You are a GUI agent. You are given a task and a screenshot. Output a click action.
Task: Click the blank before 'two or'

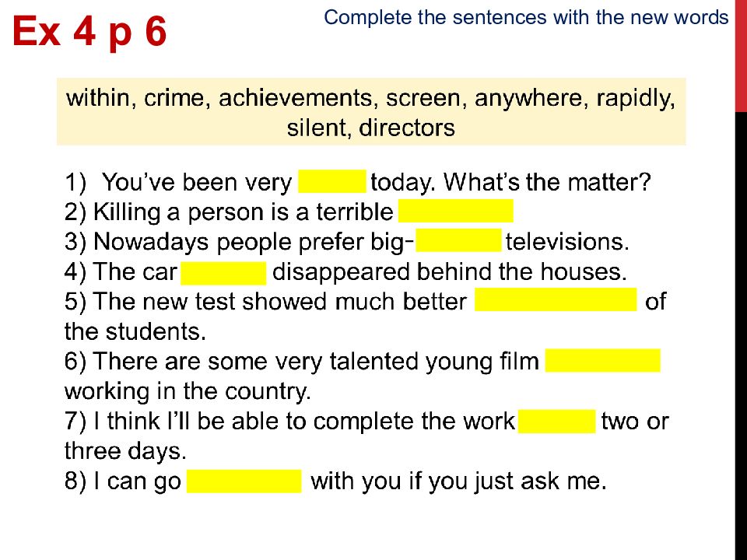[x=556, y=422]
